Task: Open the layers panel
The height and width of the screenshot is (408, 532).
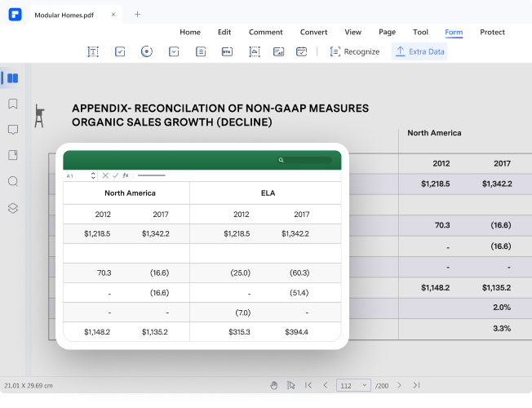Action: 12,207
